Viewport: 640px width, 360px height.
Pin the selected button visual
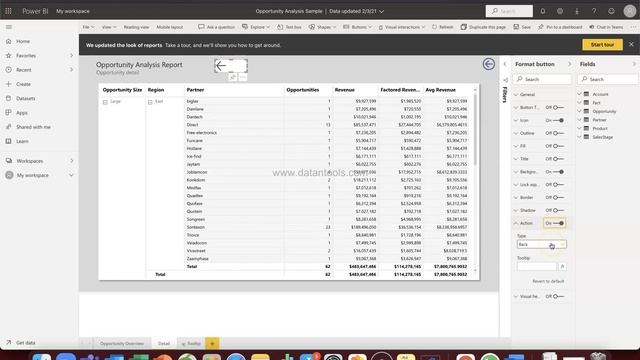pyautogui.click(x=233, y=77)
